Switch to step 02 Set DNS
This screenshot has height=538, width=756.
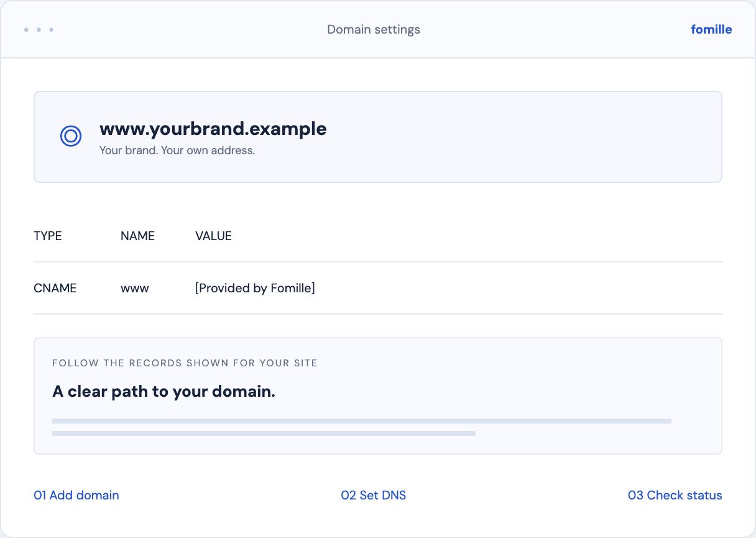tap(373, 495)
